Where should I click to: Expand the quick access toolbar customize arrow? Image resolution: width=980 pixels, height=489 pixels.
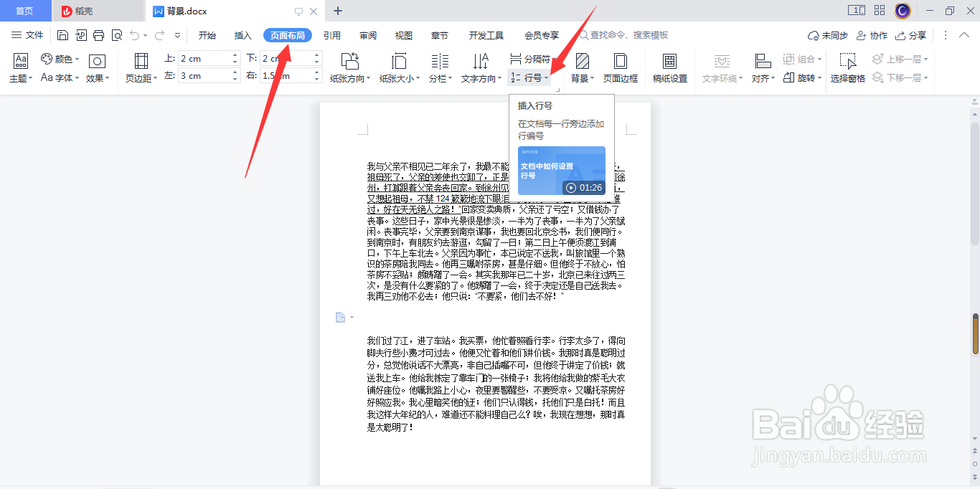click(177, 35)
